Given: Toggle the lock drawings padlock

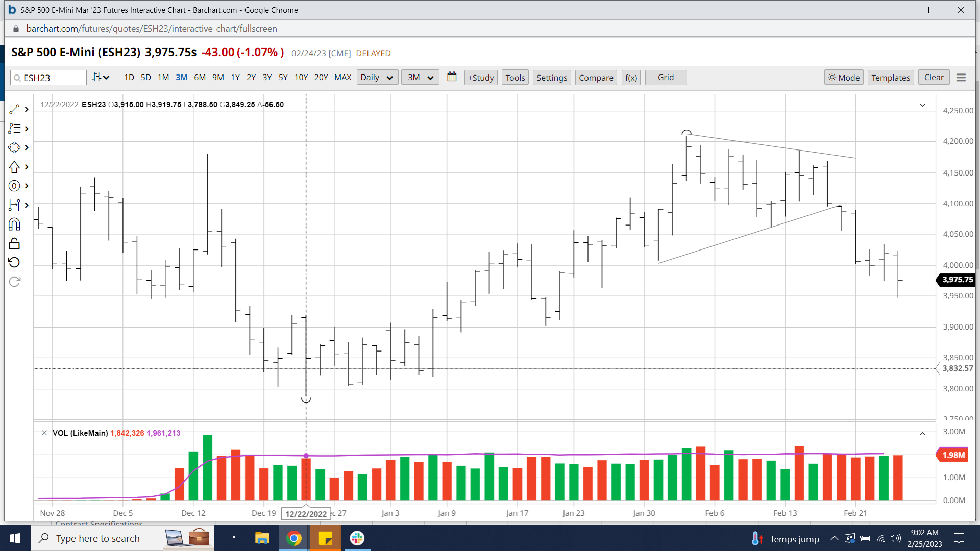Looking at the screenshot, I should [14, 243].
